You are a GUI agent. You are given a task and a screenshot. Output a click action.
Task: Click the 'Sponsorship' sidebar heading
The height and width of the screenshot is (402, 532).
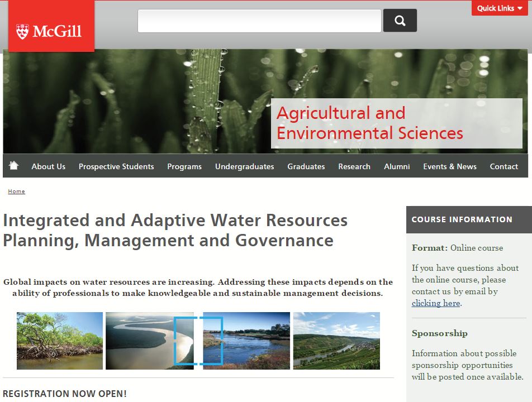(439, 333)
